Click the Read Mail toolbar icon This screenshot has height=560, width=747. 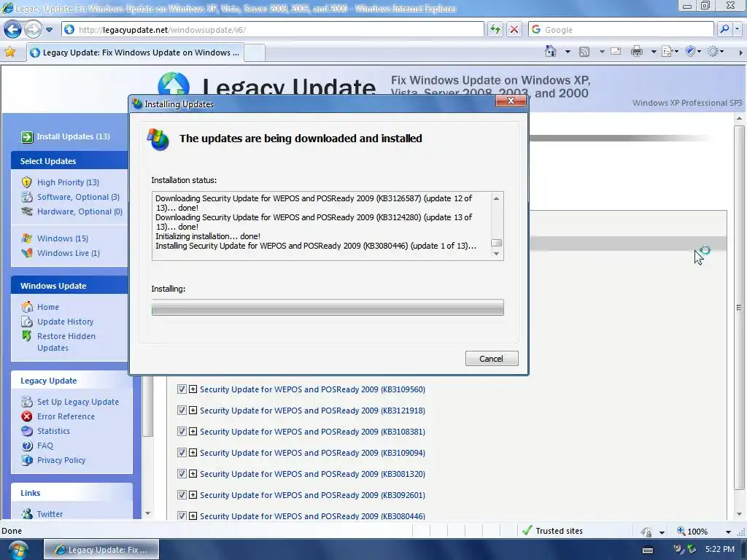tap(616, 52)
